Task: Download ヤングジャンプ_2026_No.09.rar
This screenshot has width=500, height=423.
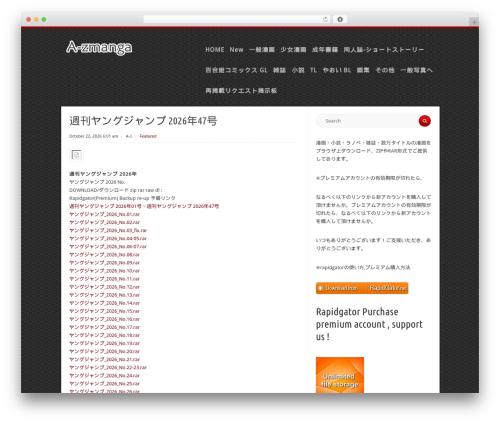Action: (x=104, y=263)
